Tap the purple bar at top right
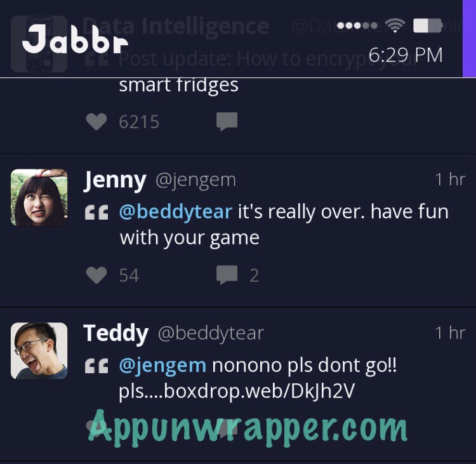This screenshot has width=476, height=464. (x=469, y=39)
